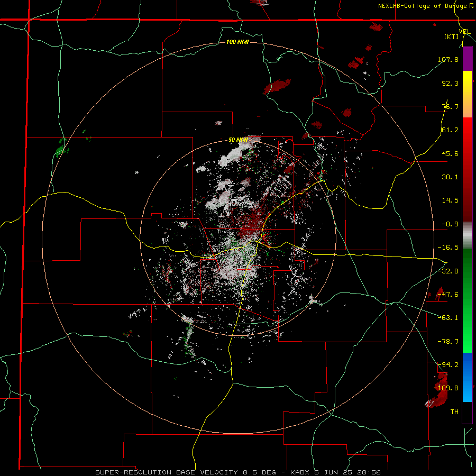
Task: Click the 61.2 legend value
Action: [x=450, y=130]
